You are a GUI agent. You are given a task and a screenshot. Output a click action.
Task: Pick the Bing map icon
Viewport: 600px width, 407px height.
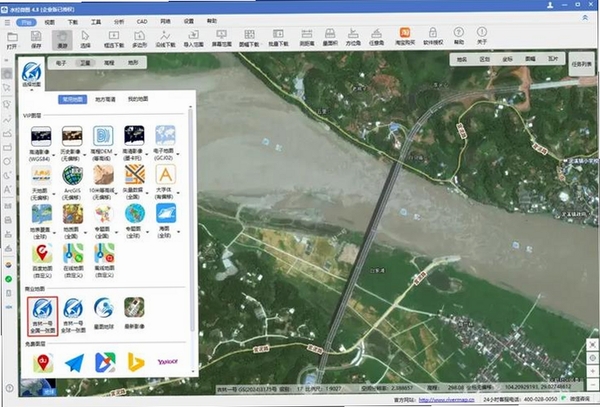(x=136, y=363)
